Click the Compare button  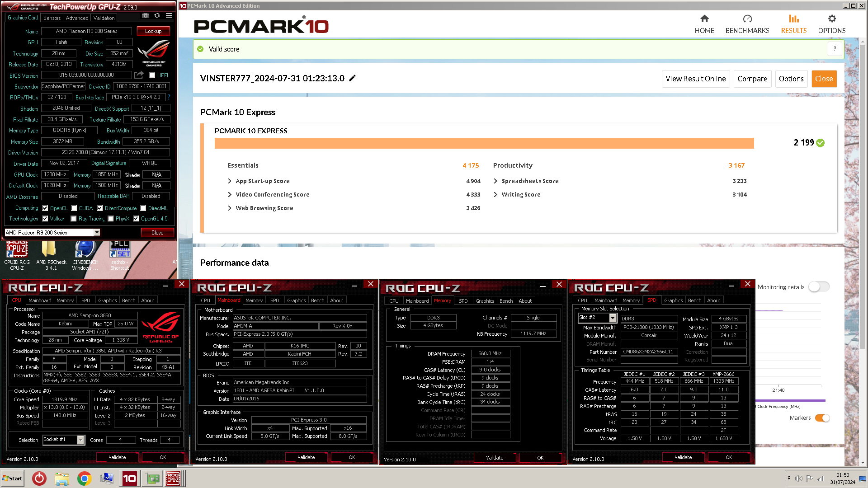pyautogui.click(x=752, y=79)
